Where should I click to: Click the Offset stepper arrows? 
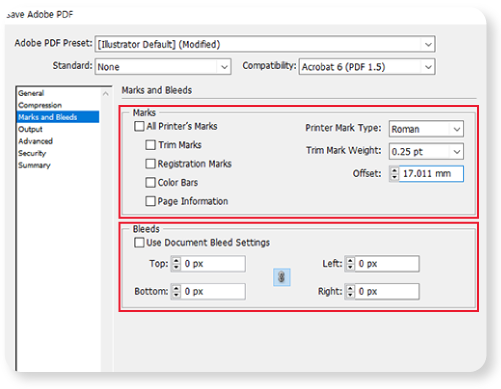coord(394,174)
